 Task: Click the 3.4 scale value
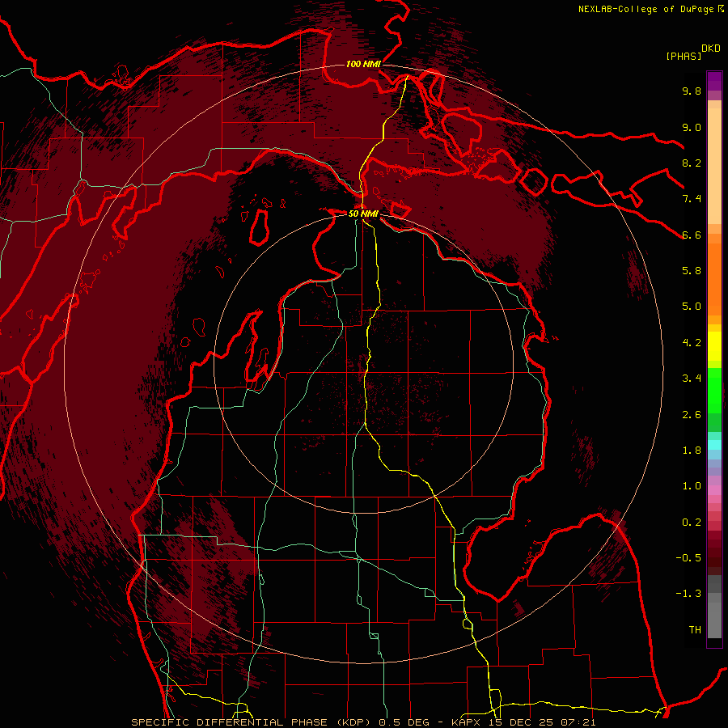pyautogui.click(x=692, y=379)
